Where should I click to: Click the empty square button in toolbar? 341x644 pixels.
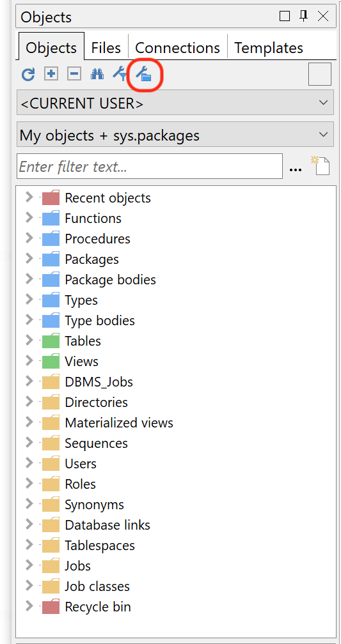pyautogui.click(x=320, y=74)
